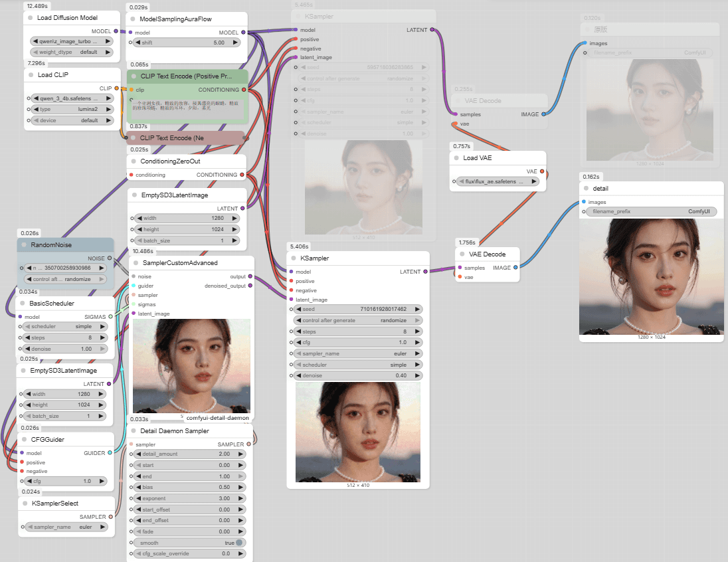Image resolution: width=728 pixels, height=562 pixels.
Task: Click the collapse dot on CFGGuider node
Action: tap(24, 440)
